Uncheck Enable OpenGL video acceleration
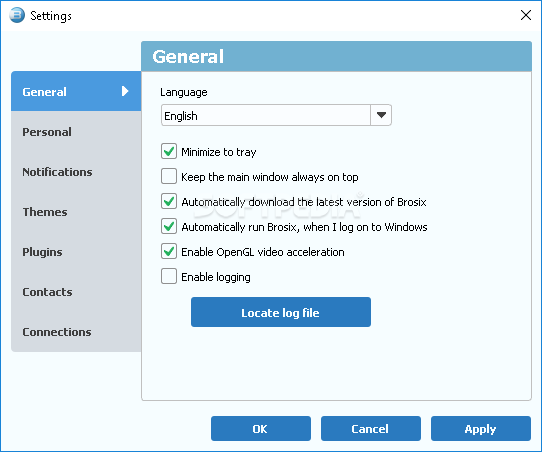542x452 pixels. [169, 251]
